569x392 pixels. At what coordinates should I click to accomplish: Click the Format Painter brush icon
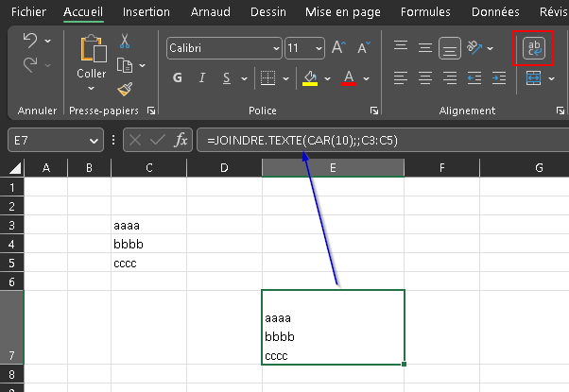pos(125,89)
